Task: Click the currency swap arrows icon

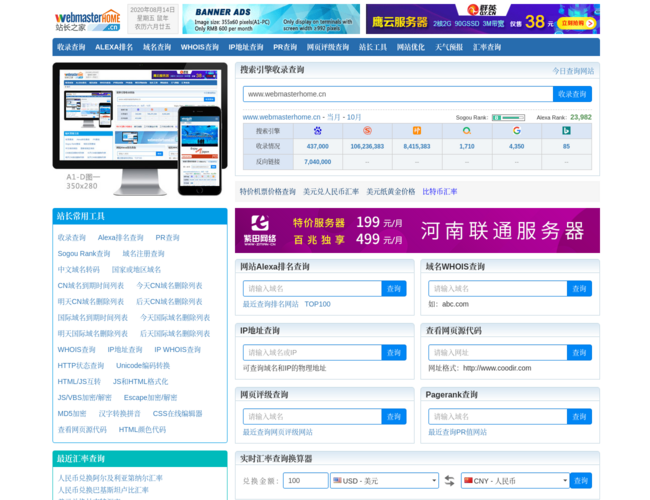Action: pyautogui.click(x=449, y=481)
